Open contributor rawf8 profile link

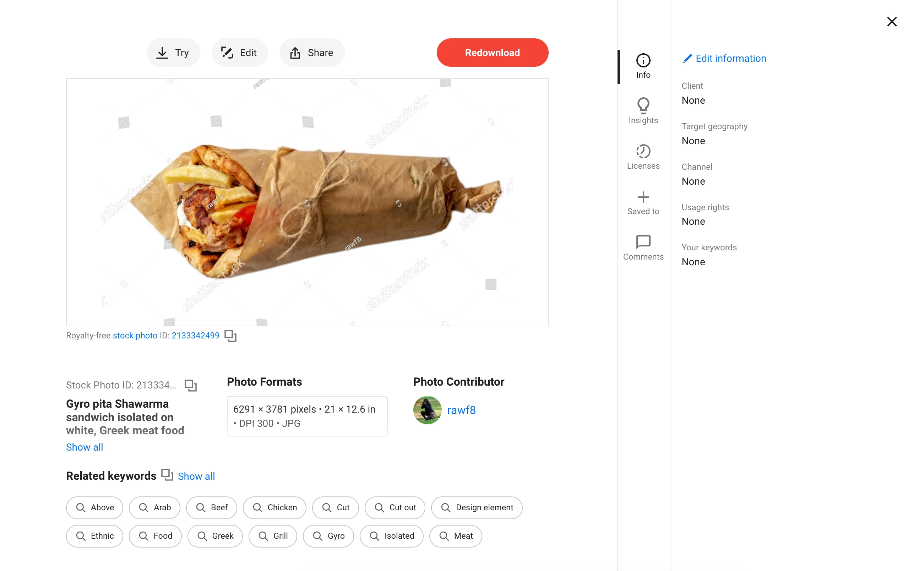461,410
